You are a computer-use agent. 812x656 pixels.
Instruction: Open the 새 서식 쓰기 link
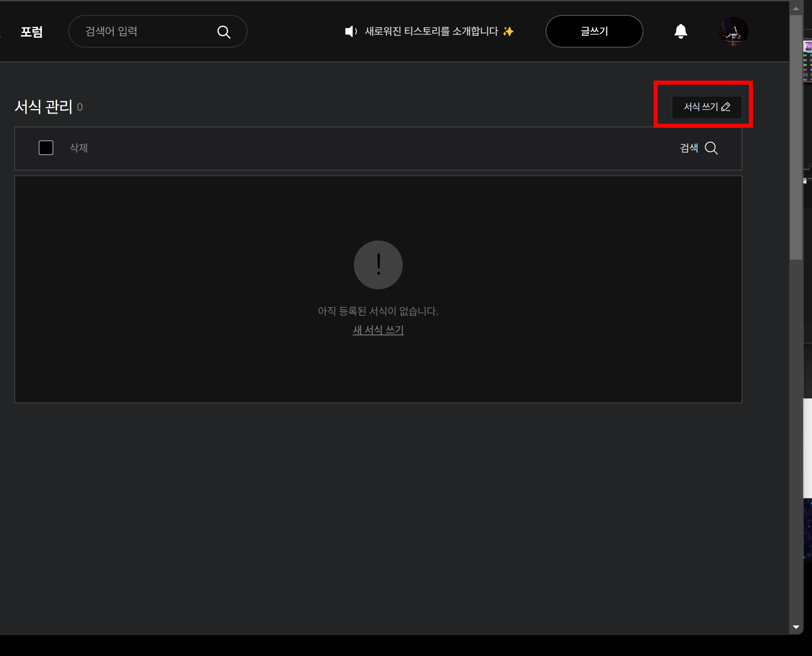pos(378,330)
